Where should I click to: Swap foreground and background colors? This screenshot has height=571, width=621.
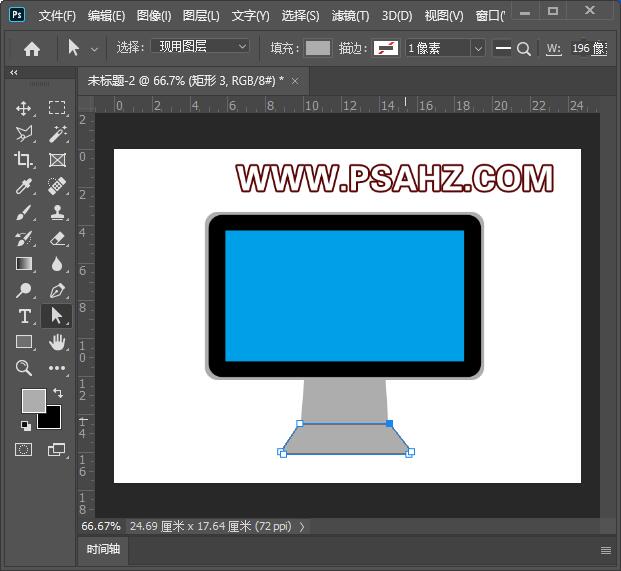58,392
